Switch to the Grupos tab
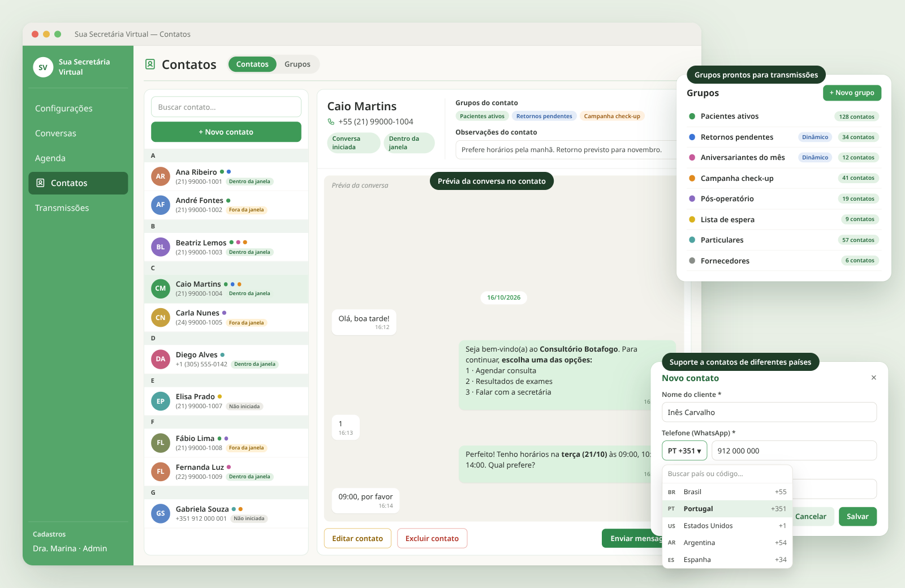 coord(298,64)
